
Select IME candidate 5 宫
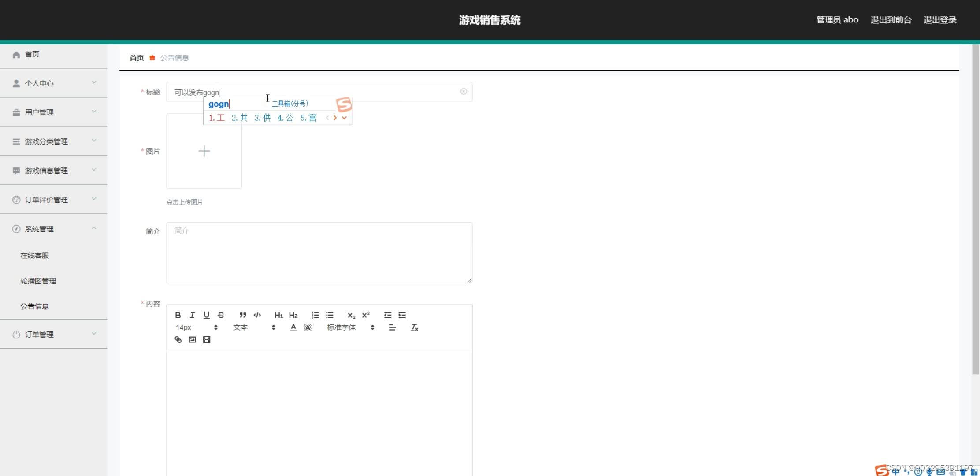[308, 118]
